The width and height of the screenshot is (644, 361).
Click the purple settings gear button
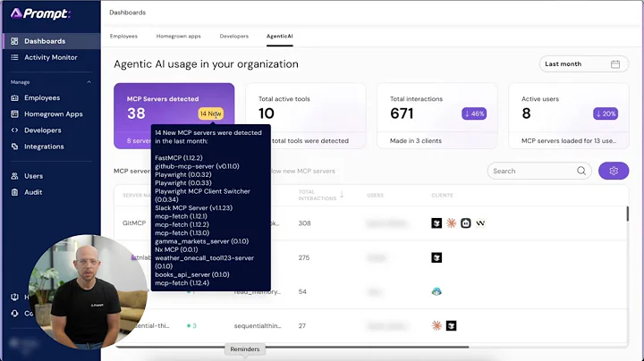click(x=614, y=171)
